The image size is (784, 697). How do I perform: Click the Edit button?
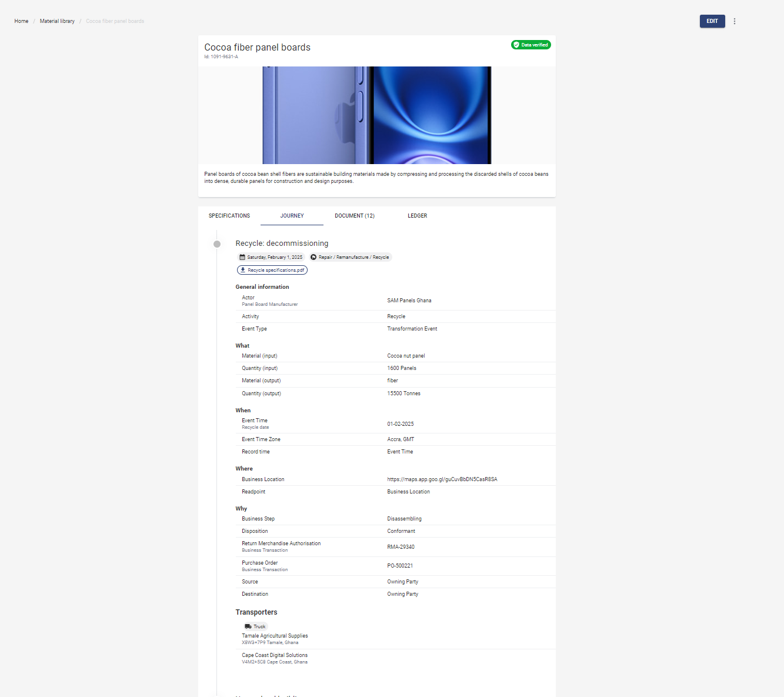coord(712,21)
